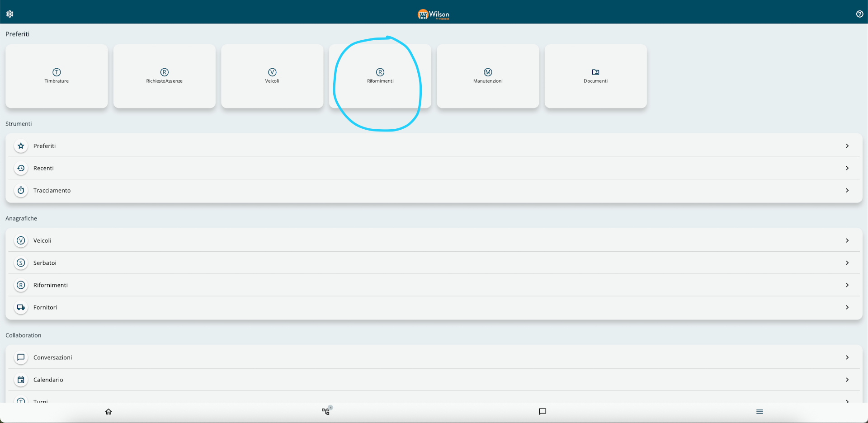Open the RichiesteAssenze favorite card
868x423 pixels.
tap(164, 76)
